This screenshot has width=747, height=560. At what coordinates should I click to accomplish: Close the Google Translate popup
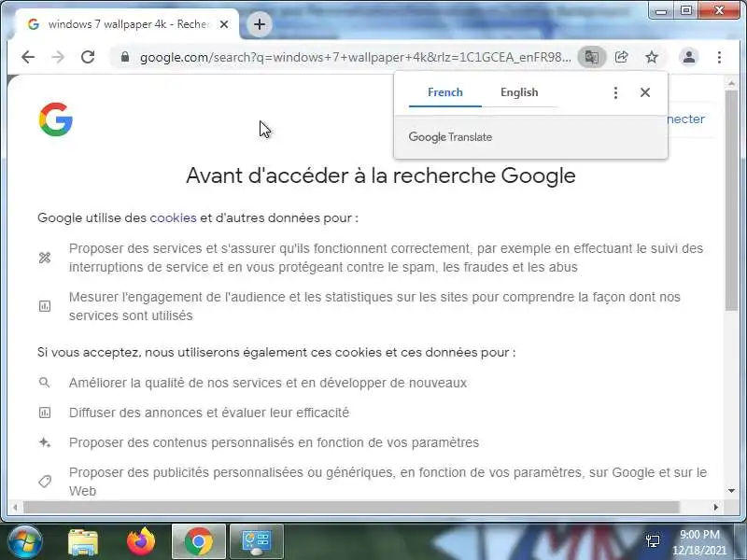click(645, 92)
